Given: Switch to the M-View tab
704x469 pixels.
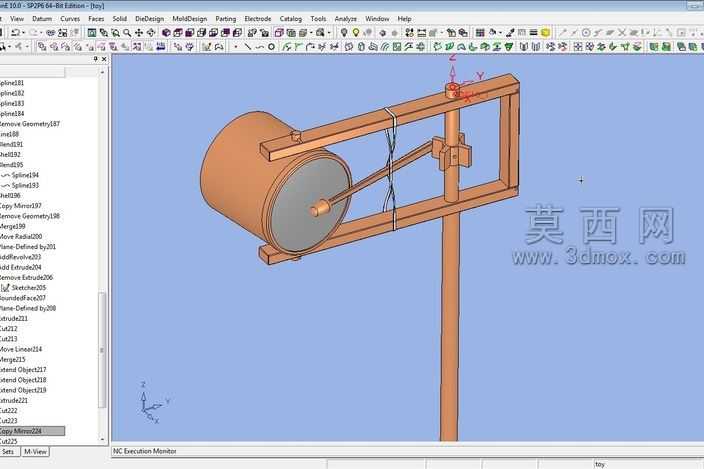Looking at the screenshot, I should [x=35, y=452].
